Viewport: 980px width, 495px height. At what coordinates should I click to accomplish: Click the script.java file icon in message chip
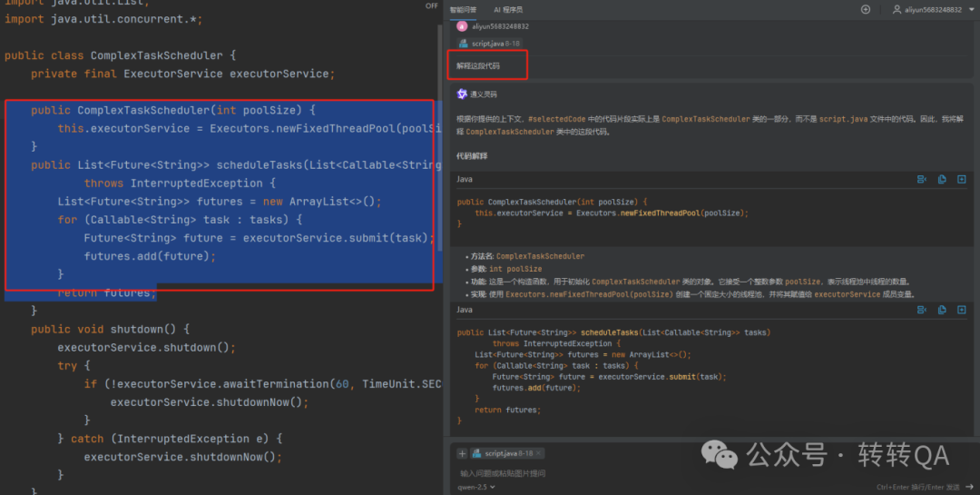463,44
